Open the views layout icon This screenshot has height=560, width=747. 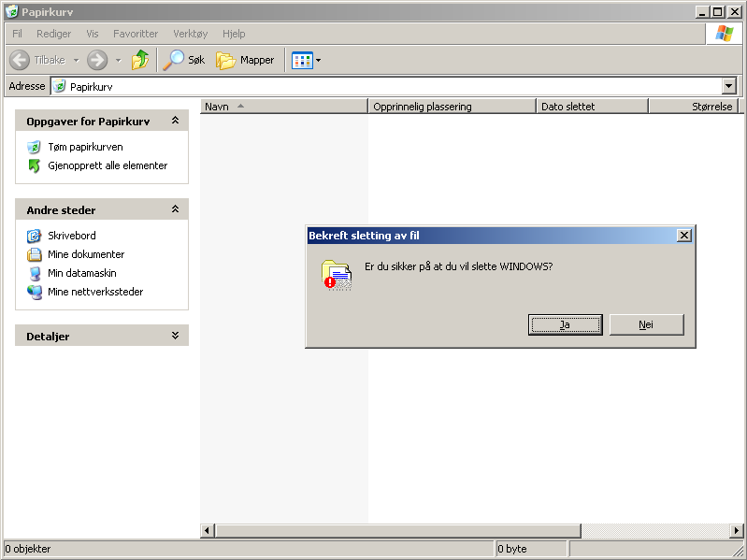click(302, 61)
